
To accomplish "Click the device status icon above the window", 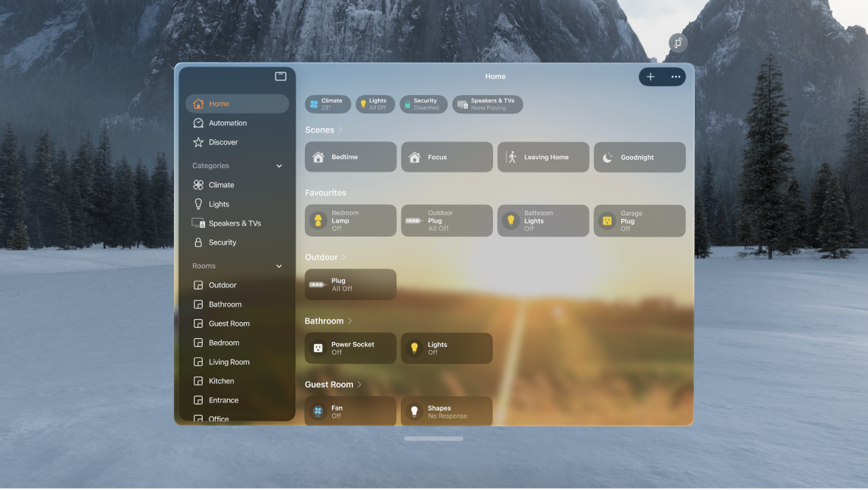I will point(677,43).
